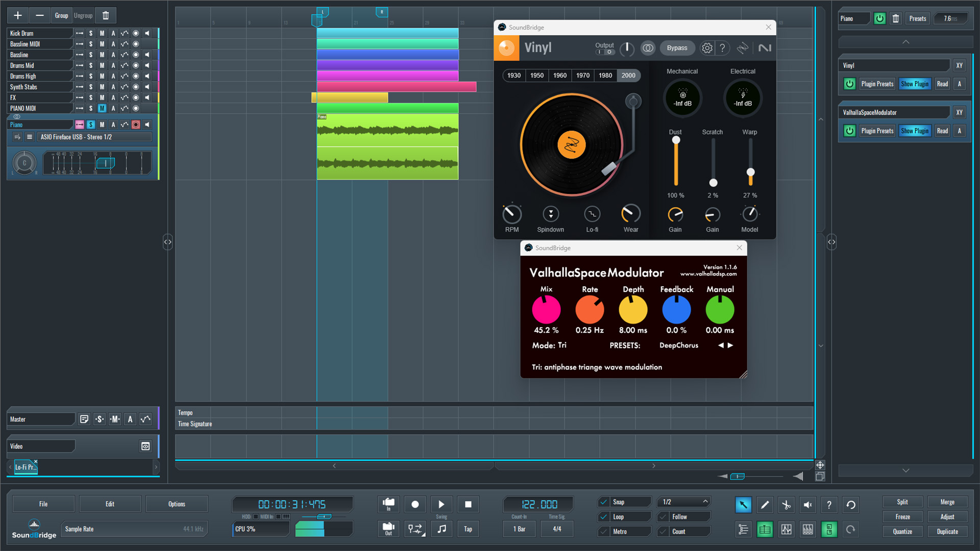The width and height of the screenshot is (980, 551).
Task: Click the Duplicate button
Action: tap(947, 532)
